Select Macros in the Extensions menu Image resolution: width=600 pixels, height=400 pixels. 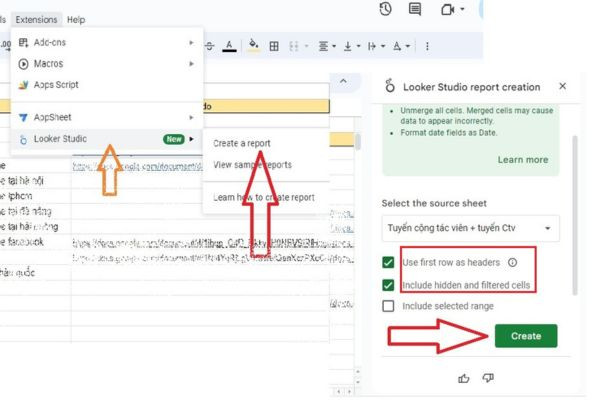107,64
